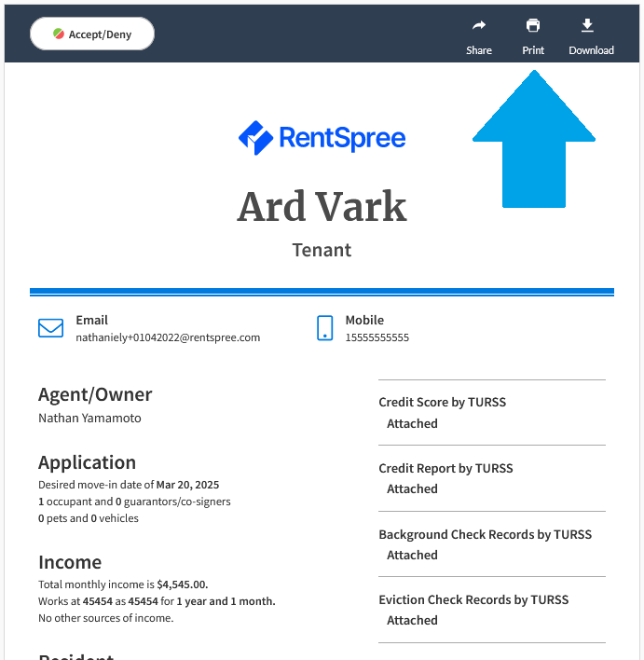Click the Income section heading

click(70, 562)
